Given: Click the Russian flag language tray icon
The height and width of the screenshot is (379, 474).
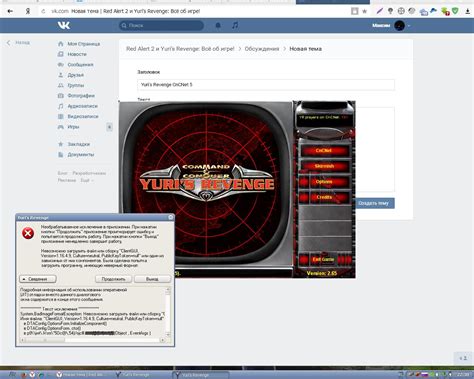Looking at the screenshot, I should 424,375.
